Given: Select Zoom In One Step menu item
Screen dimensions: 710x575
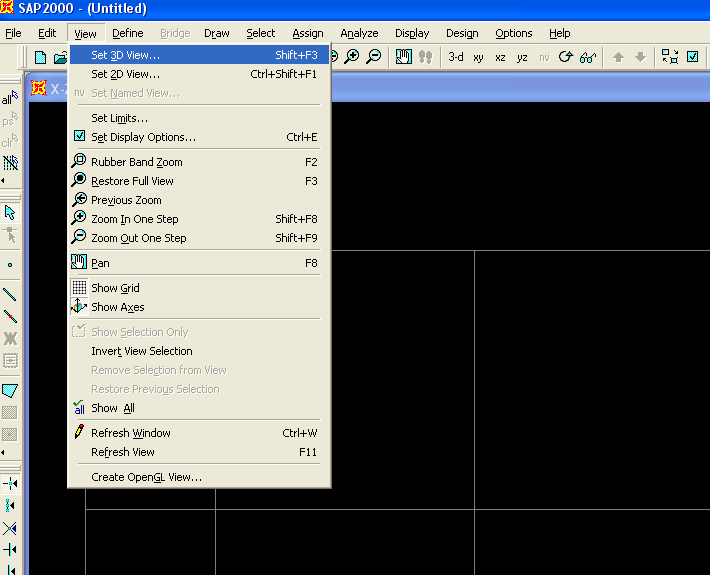Looking at the screenshot, I should point(199,219).
